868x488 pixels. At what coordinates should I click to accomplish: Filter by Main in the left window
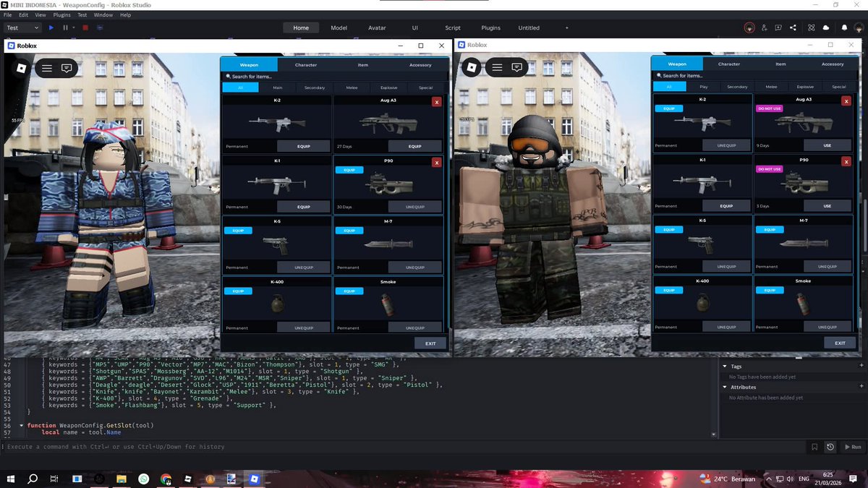coord(278,87)
